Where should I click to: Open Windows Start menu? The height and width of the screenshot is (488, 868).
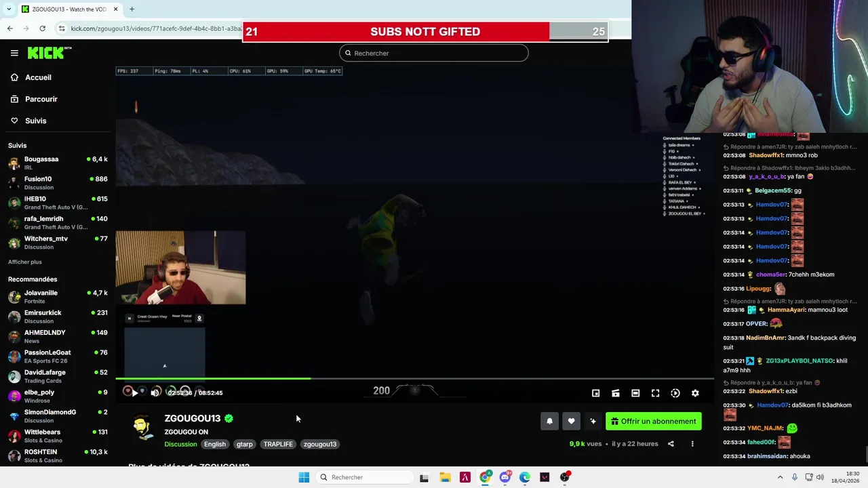(x=304, y=477)
